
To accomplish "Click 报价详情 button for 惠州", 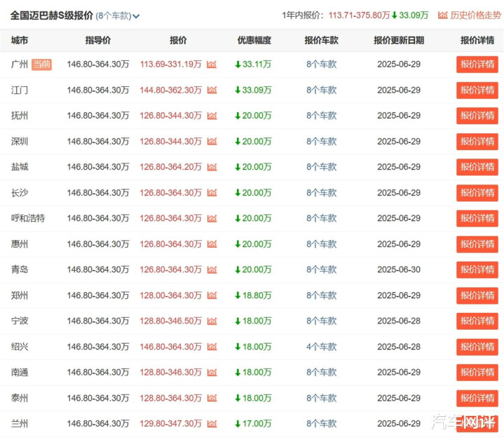I will point(477,244).
